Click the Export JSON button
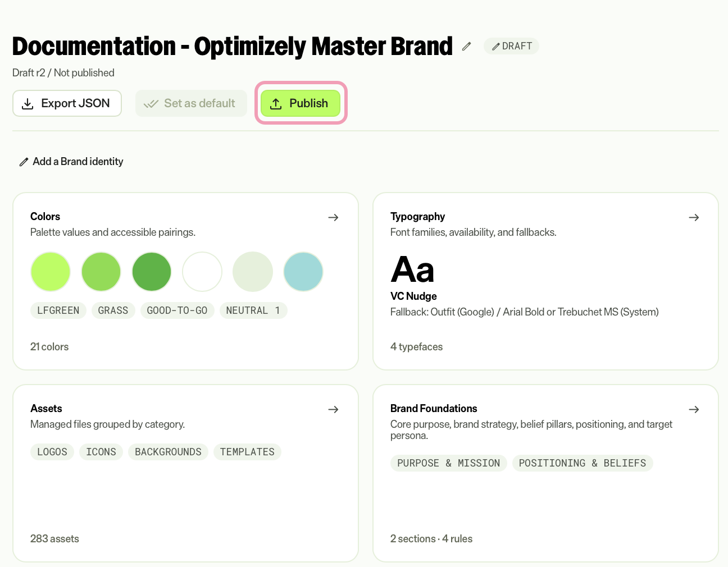This screenshot has height=567, width=728. (x=67, y=103)
